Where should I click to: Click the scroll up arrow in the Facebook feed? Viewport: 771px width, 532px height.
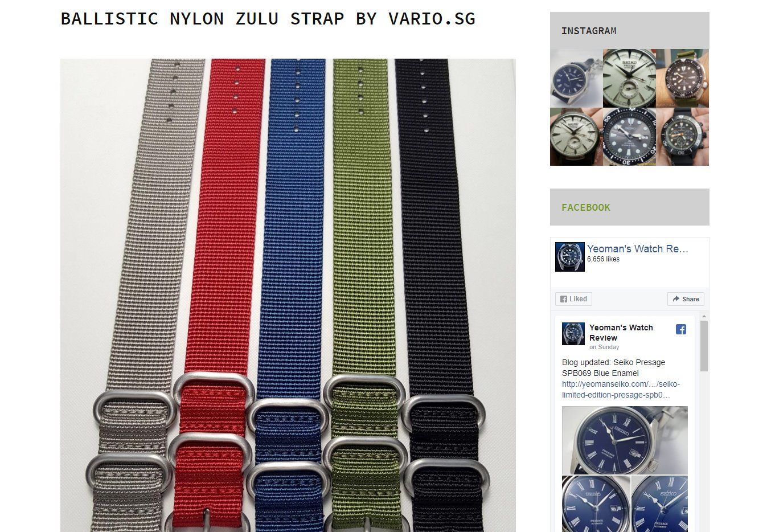[x=704, y=316]
